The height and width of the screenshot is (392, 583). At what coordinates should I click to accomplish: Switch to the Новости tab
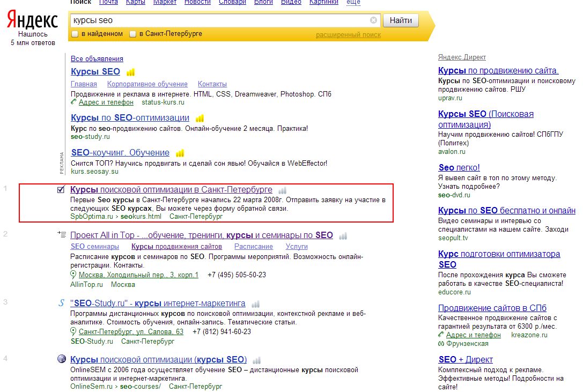point(197,2)
